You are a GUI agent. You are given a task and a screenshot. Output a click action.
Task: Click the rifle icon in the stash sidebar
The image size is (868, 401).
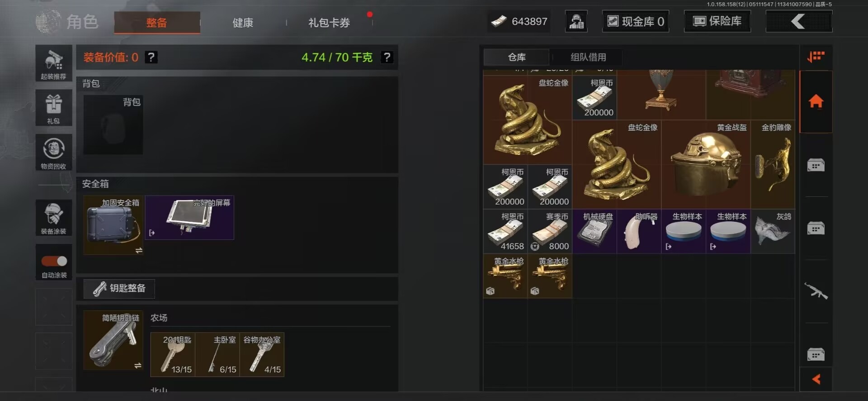click(816, 291)
